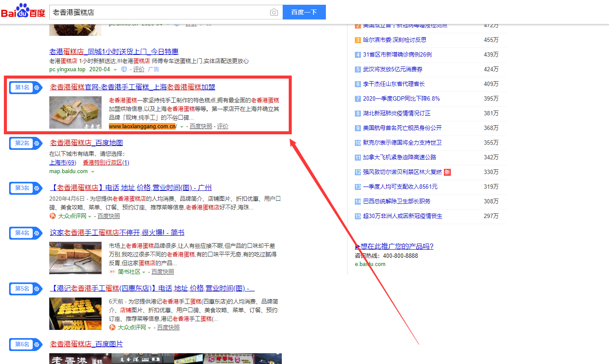Open 港记老香港手工蛋糕(四惠东店) result
609x364 pixels.
point(152,288)
